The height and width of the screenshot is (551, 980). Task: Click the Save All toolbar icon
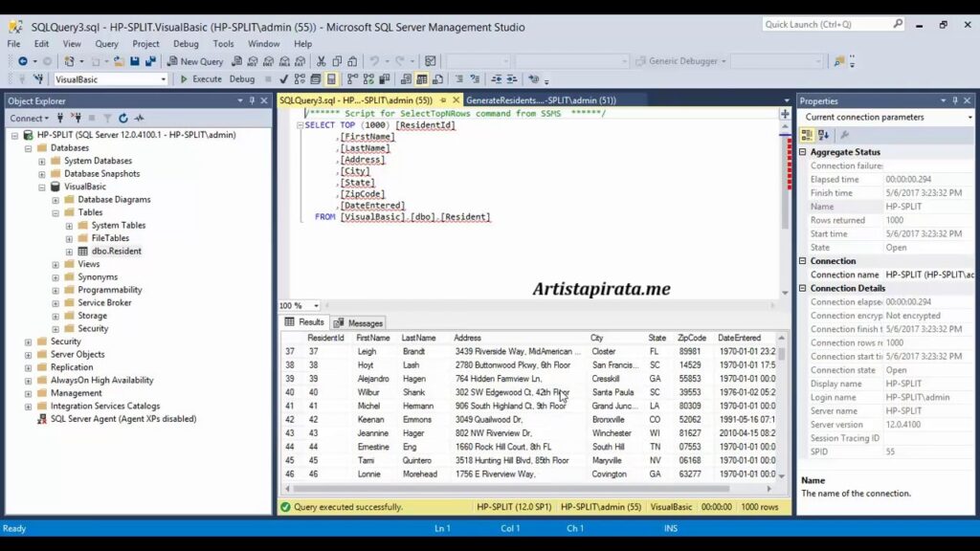[x=150, y=61]
